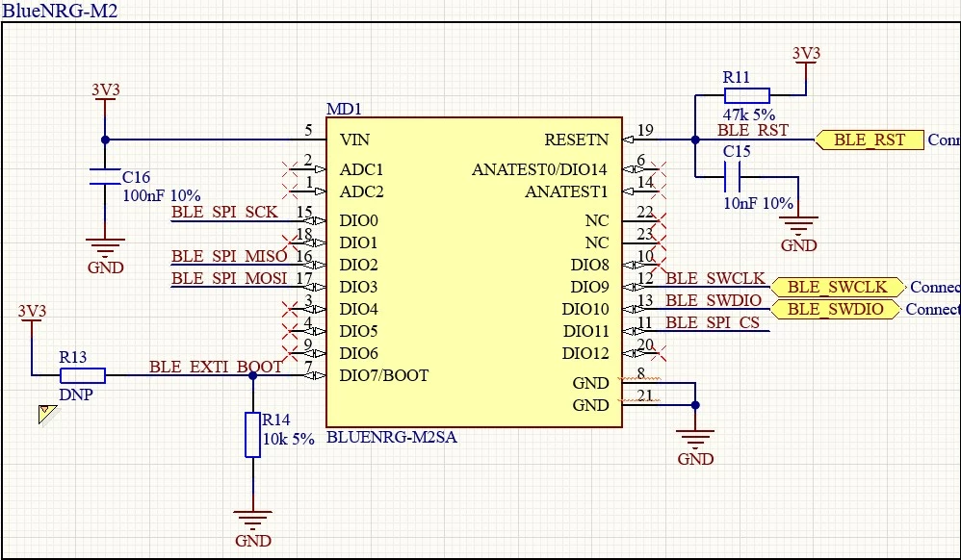961x560 pixels.
Task: Click the No ERC cross on pin 20
Action: [x=659, y=353]
